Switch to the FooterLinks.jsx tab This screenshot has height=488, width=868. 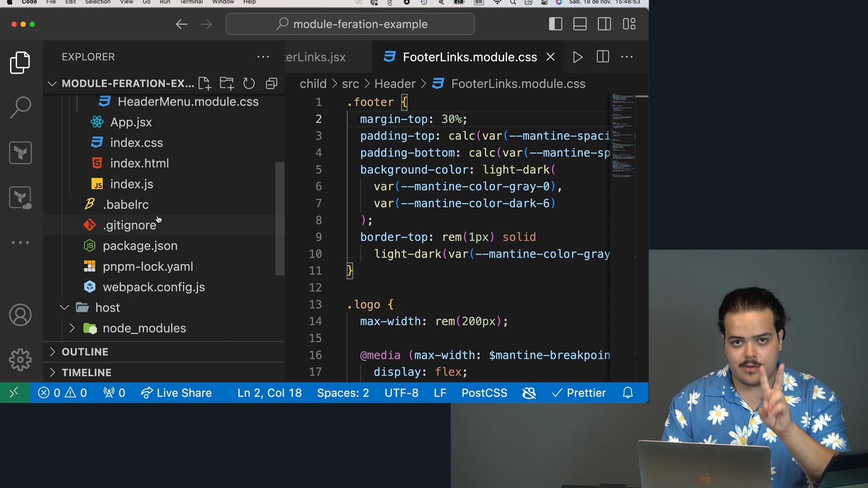click(x=316, y=57)
